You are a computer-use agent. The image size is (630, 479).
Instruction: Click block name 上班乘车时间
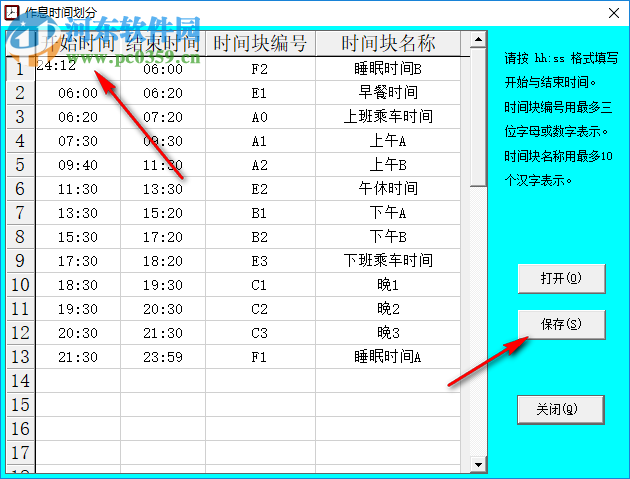pyautogui.click(x=388, y=117)
